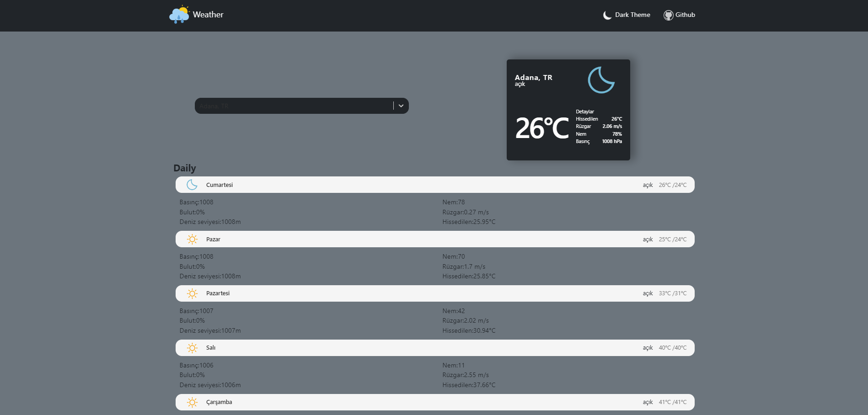Toggle the Dark Theme moon icon
Image resolution: width=868 pixels, height=415 pixels.
[607, 15]
